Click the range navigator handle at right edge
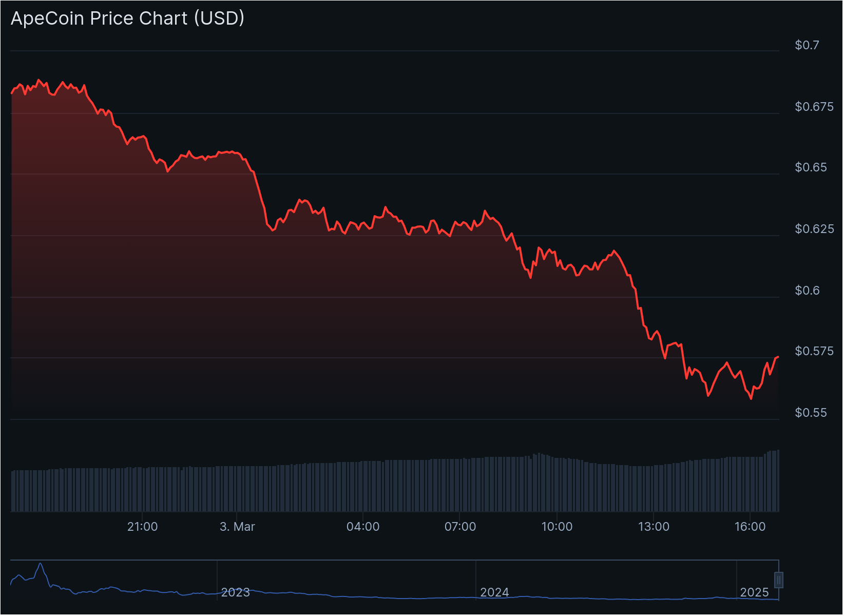Image resolution: width=844 pixels, height=616 pixels. coord(779,580)
